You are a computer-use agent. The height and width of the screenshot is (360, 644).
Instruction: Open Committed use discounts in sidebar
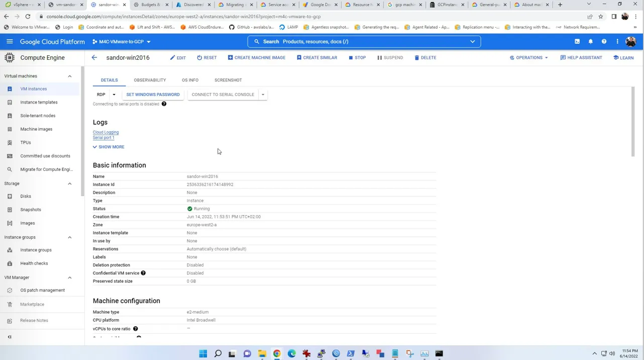39,156
